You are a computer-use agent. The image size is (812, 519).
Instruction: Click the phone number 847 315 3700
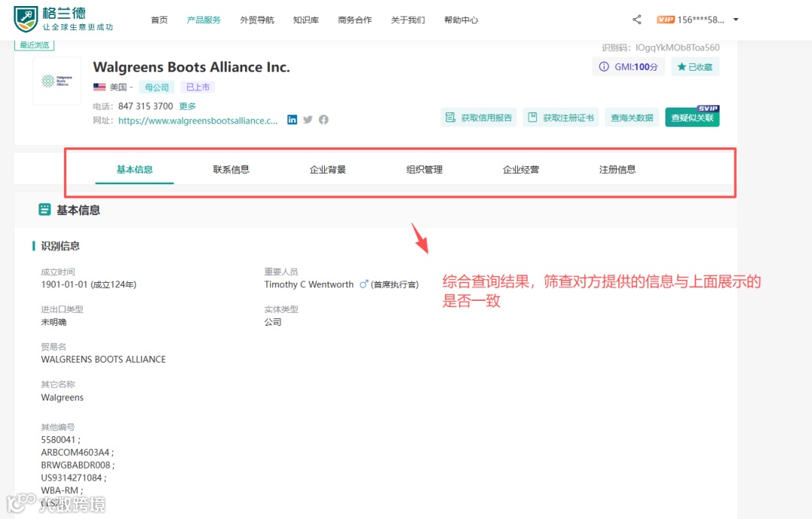coord(146,106)
